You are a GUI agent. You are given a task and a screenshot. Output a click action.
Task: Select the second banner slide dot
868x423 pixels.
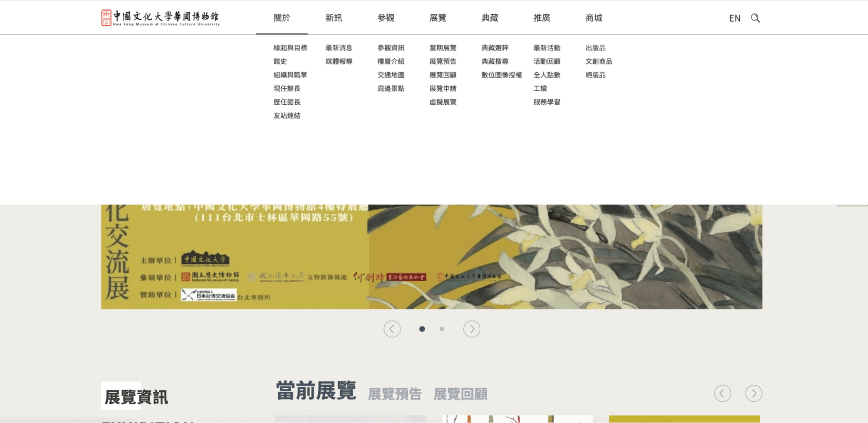pyautogui.click(x=442, y=329)
